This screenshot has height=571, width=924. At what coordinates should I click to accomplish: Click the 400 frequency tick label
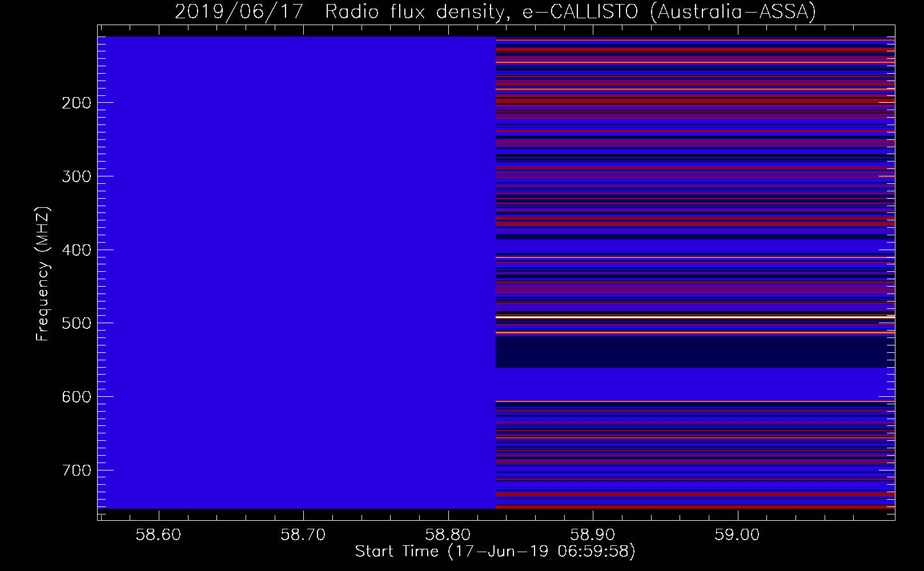click(x=75, y=250)
